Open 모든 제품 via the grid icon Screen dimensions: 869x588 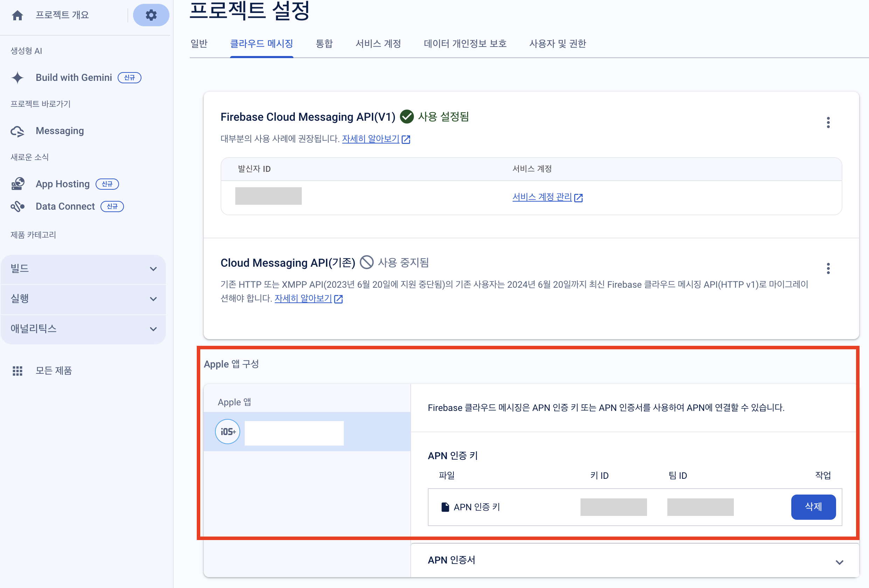pyautogui.click(x=18, y=371)
